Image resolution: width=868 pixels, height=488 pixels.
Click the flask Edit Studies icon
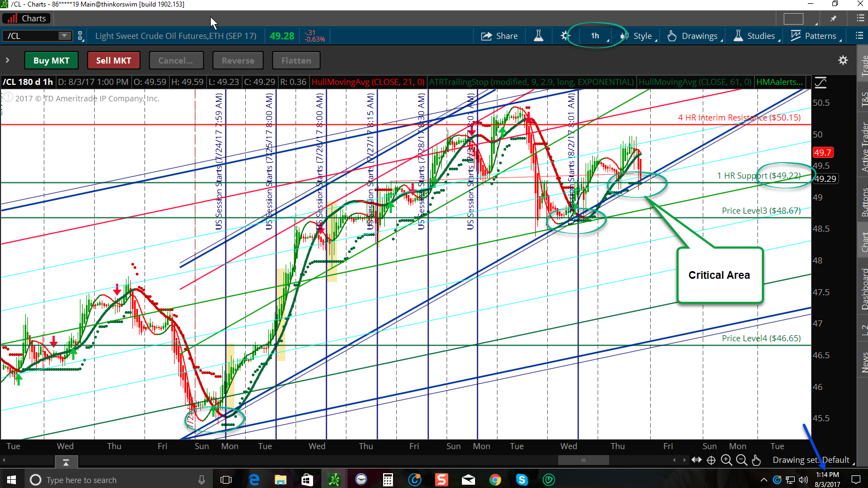539,36
